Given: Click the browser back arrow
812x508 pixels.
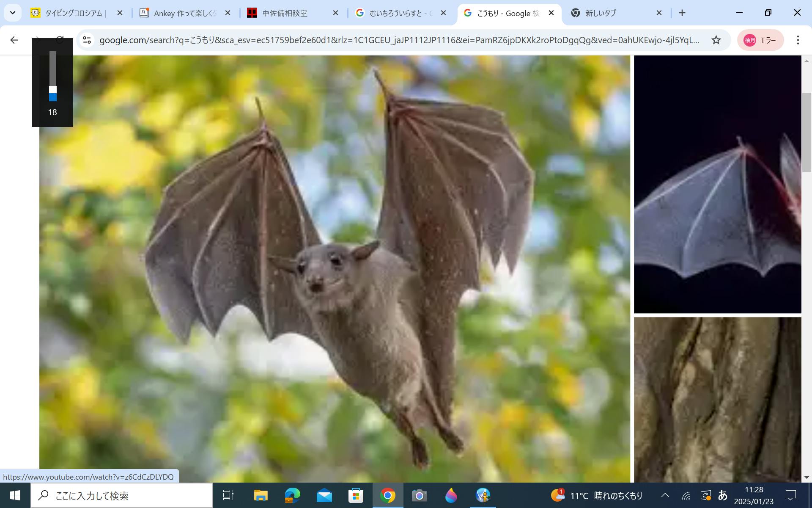Looking at the screenshot, I should point(14,40).
